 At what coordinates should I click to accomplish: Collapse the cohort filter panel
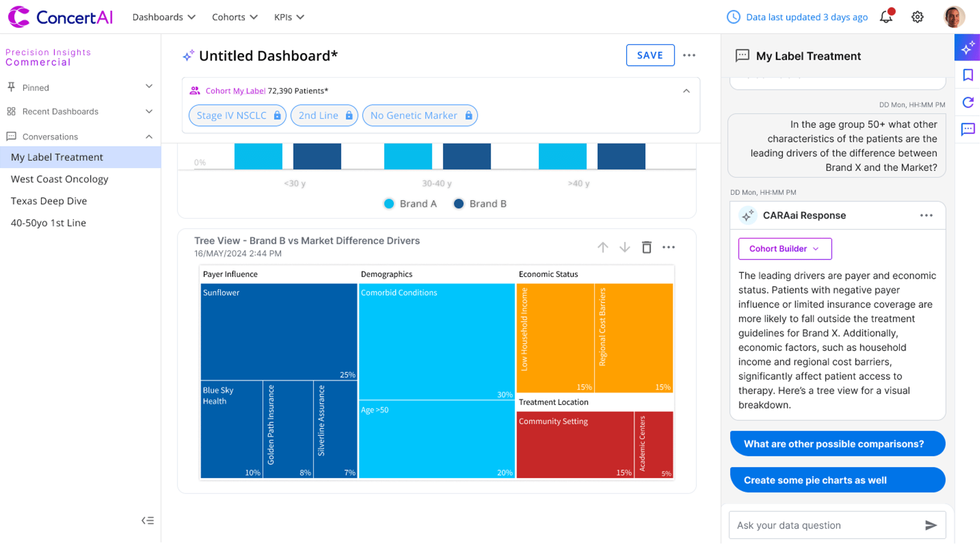click(x=686, y=91)
